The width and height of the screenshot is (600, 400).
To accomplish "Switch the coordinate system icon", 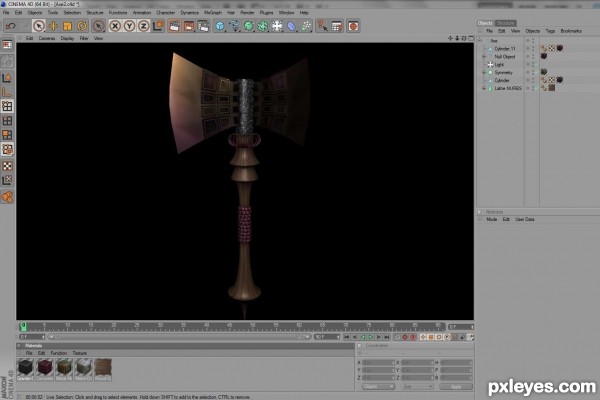I will point(158,26).
